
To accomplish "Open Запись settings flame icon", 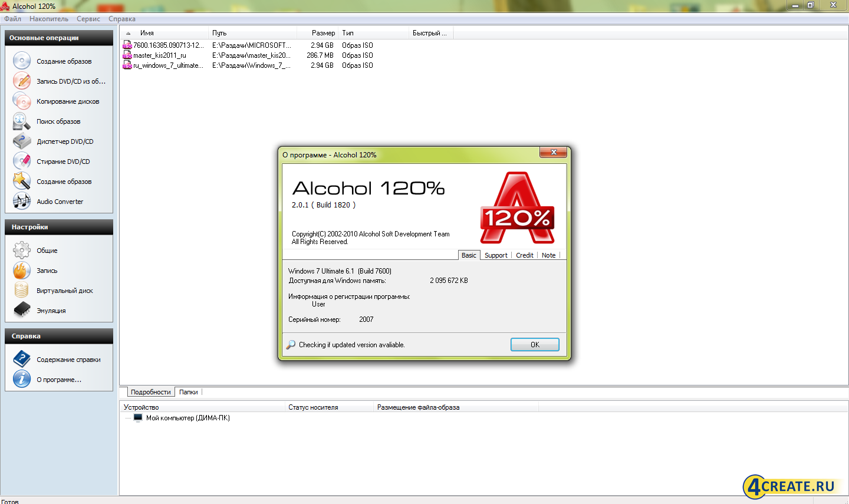I will click(22, 270).
